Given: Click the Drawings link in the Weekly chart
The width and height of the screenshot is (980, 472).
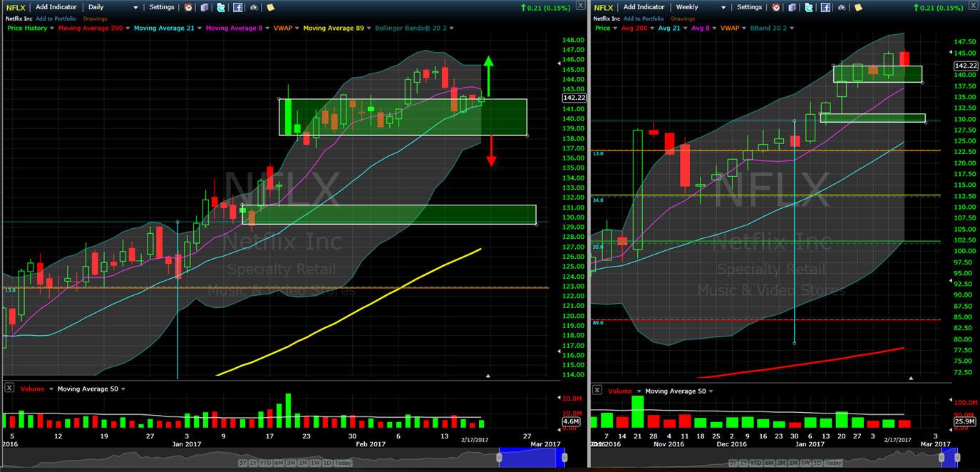Looking at the screenshot, I should pos(681,17).
